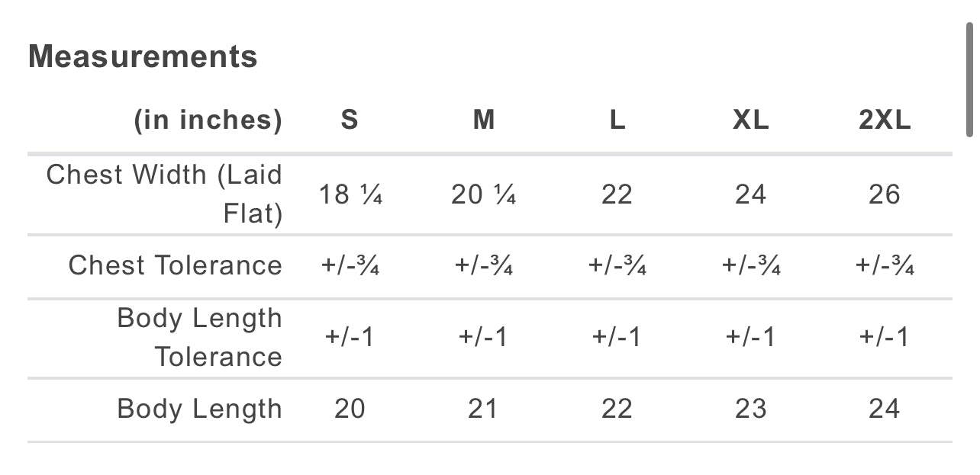Select the Chest Tolerance row label
The height and width of the screenshot is (475, 980).
tap(175, 265)
